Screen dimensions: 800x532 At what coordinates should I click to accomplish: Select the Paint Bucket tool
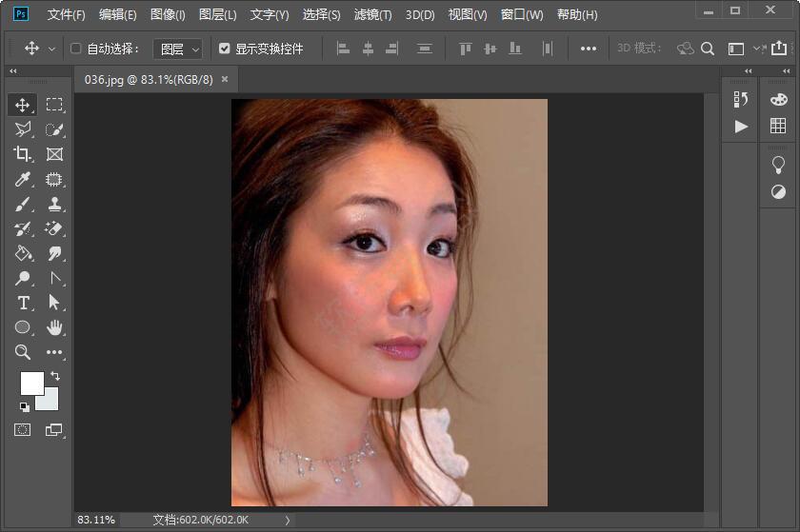[x=23, y=253]
